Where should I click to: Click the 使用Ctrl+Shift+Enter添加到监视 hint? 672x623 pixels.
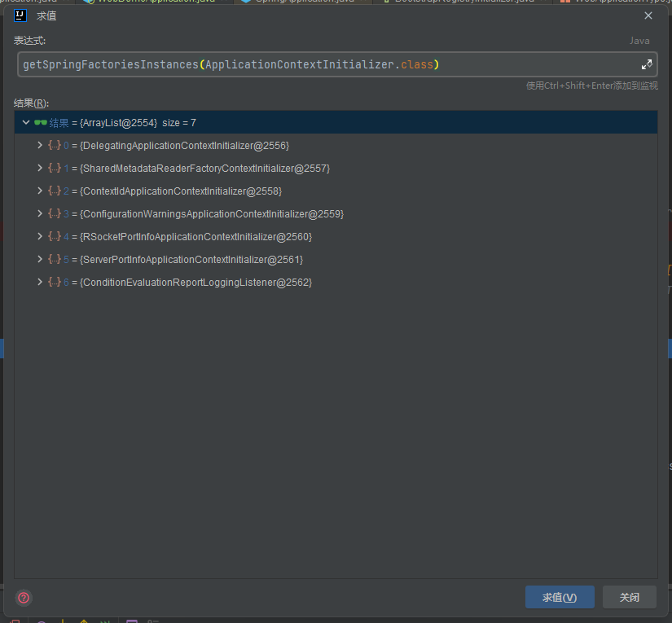point(592,86)
